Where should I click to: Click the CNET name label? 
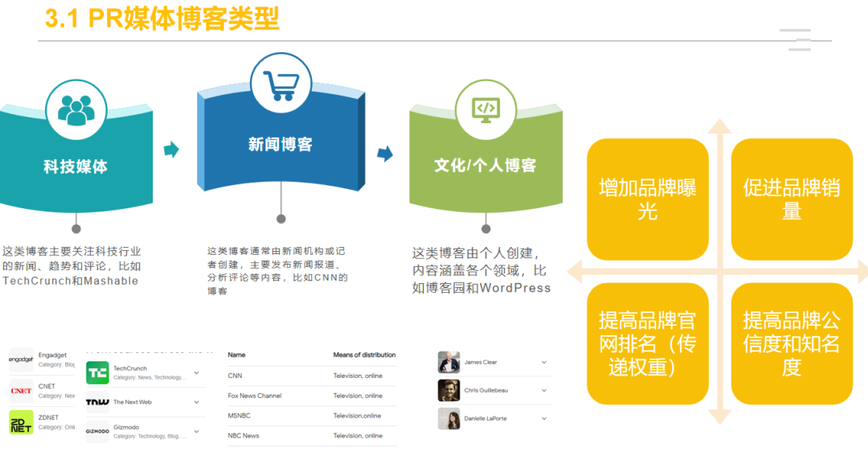pyautogui.click(x=47, y=386)
